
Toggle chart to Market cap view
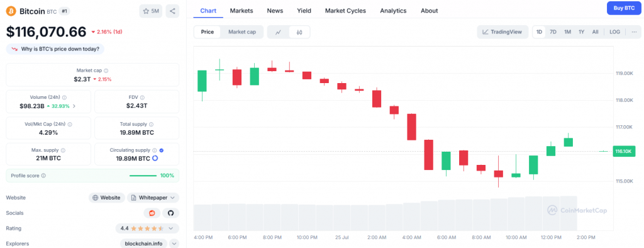click(242, 31)
